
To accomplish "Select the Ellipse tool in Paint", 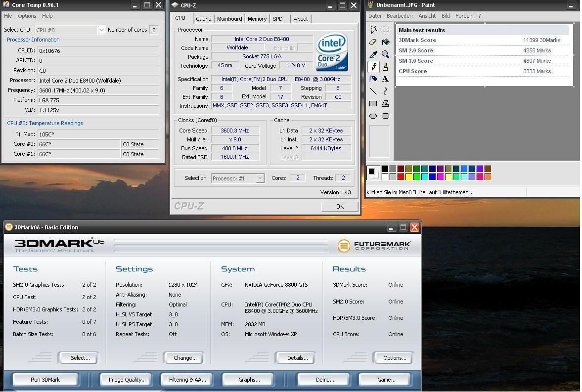I will [373, 116].
